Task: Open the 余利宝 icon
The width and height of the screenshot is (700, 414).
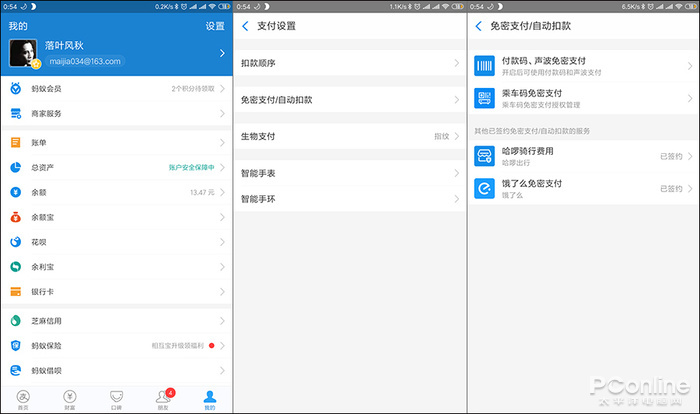Action: pos(16,267)
